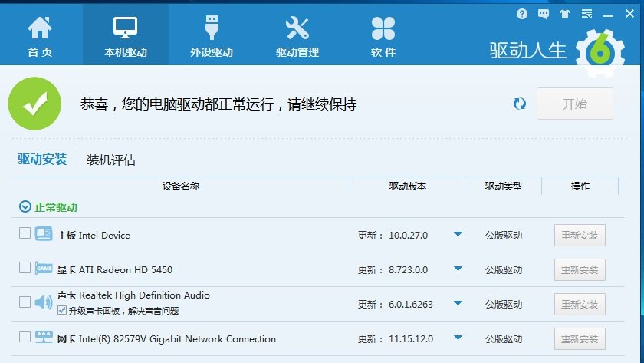Click the 操作 column header

click(x=580, y=186)
